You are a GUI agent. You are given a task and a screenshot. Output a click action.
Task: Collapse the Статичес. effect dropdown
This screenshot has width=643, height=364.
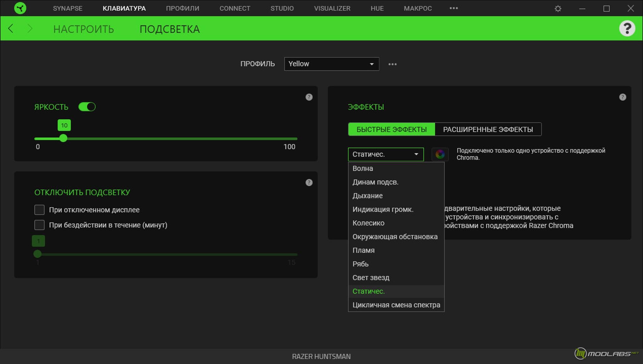[386, 154]
